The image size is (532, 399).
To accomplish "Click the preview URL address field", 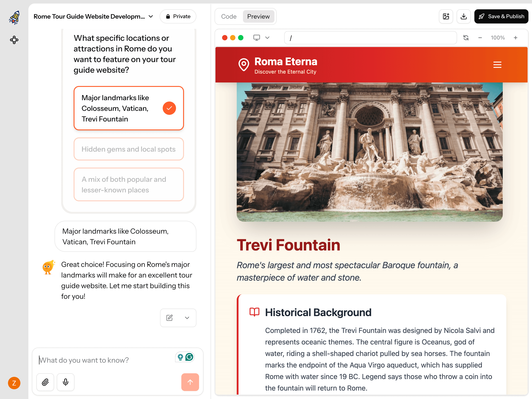I will point(370,37).
